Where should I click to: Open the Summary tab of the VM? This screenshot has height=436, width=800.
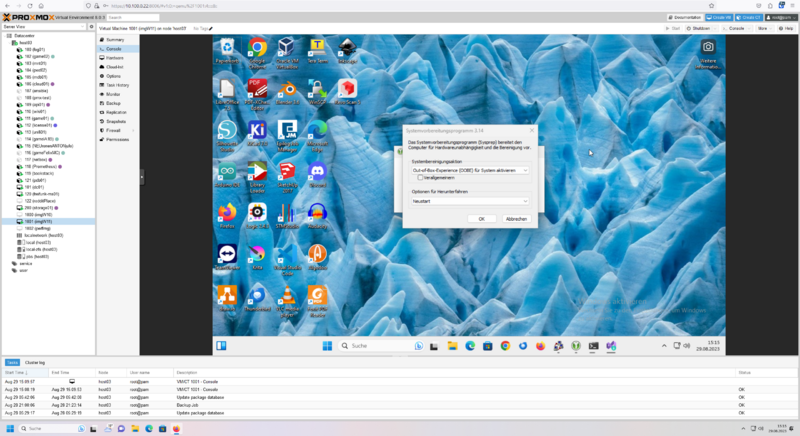115,40
